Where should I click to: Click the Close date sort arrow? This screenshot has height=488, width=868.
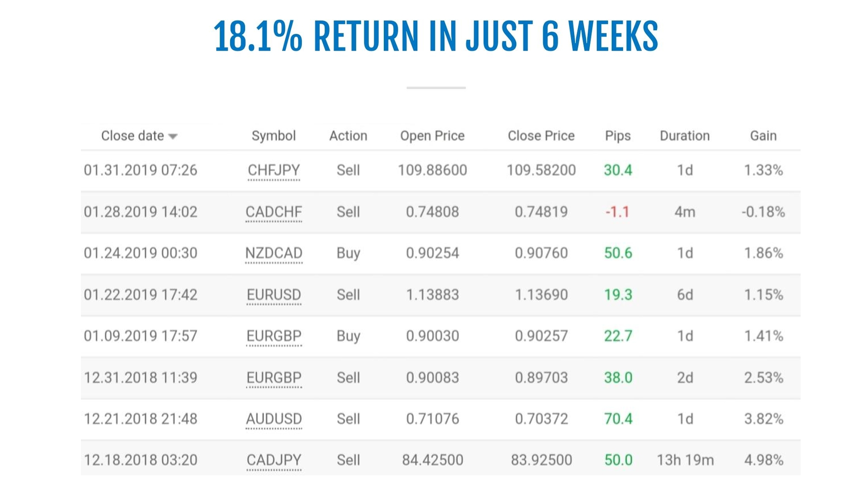[173, 136]
